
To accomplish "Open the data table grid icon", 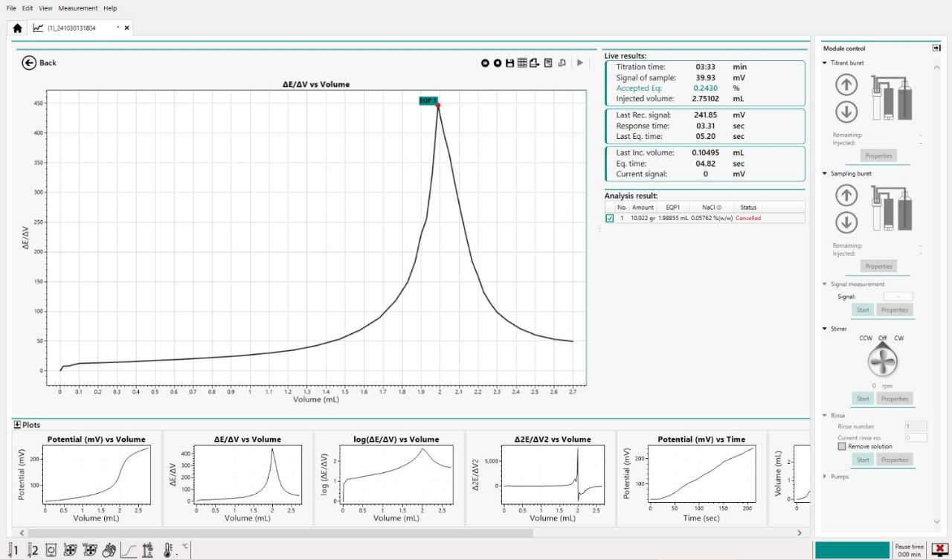I will click(522, 63).
